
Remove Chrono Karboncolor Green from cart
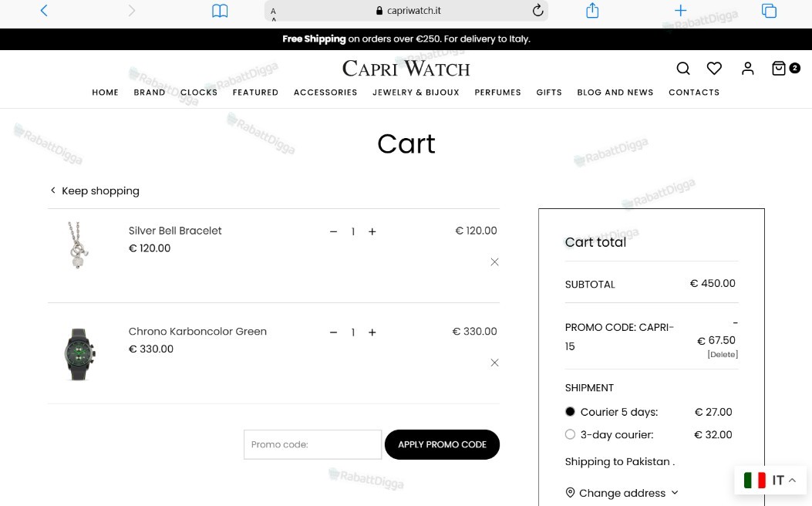point(494,363)
